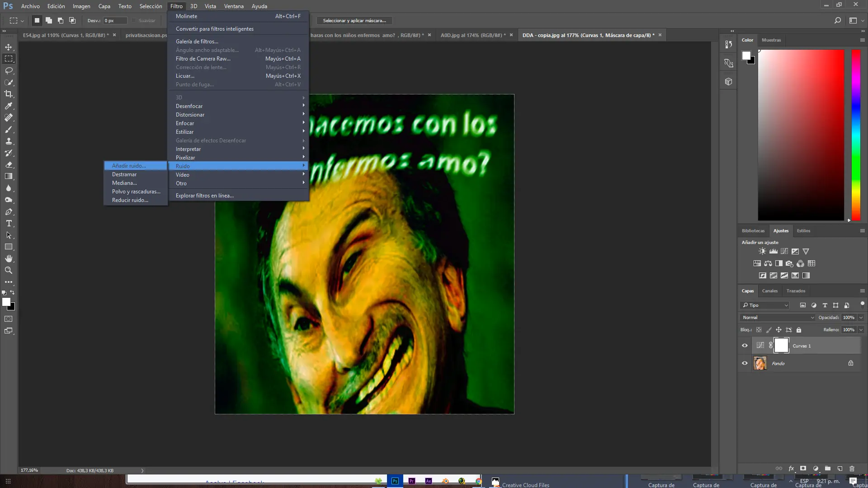Select the Path Selection tool
Screen dimensions: 868x488
point(9,235)
